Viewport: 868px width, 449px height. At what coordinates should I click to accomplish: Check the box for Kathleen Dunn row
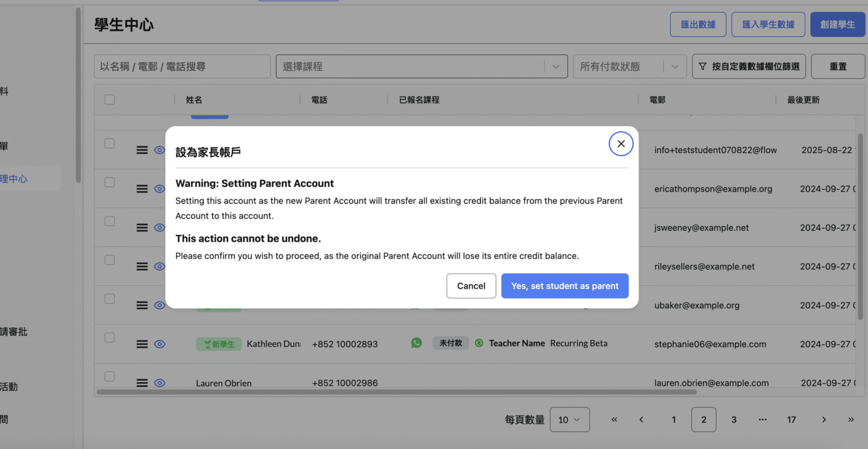pos(110,338)
